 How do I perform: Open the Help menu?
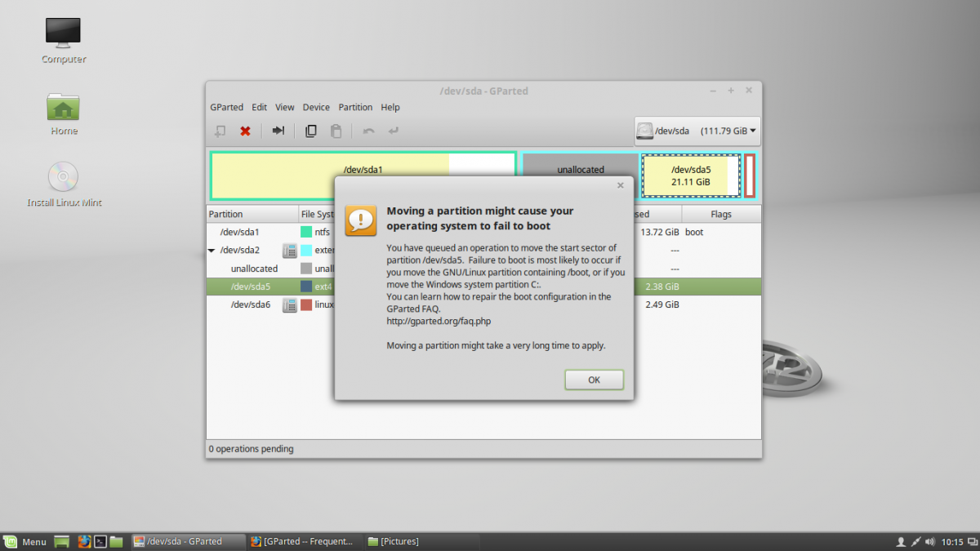390,107
